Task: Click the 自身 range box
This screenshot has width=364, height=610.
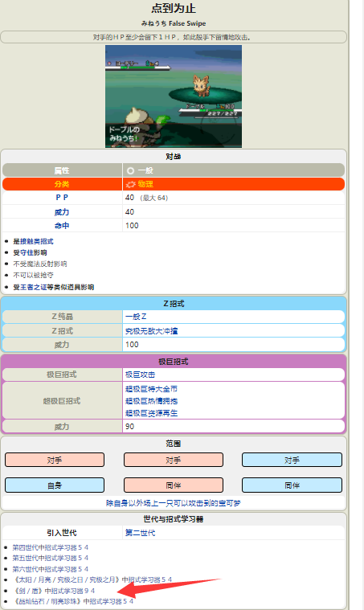Action: 55,485
